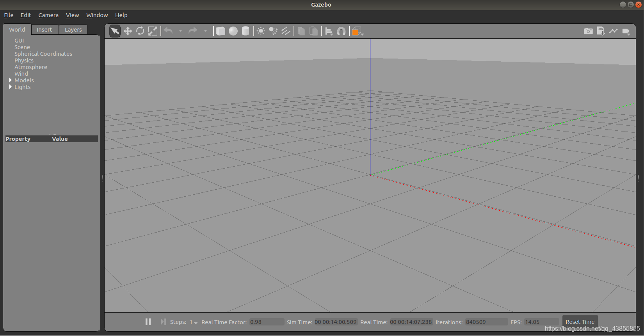Insert a cylinder shape

[246, 31]
